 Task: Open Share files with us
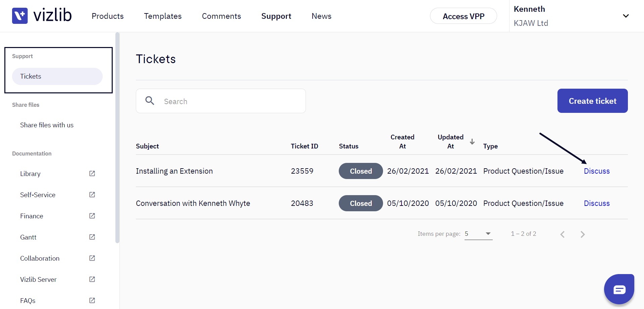pos(47,125)
